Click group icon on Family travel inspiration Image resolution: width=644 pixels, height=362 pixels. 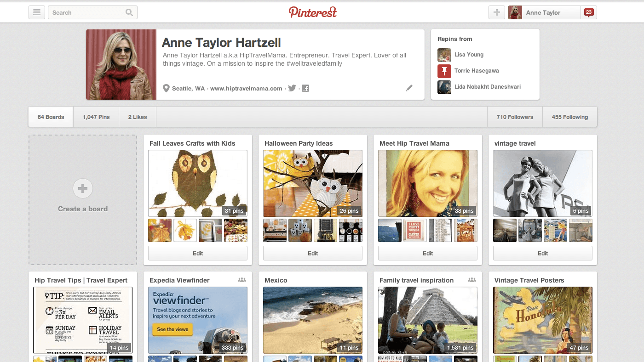[x=472, y=280]
